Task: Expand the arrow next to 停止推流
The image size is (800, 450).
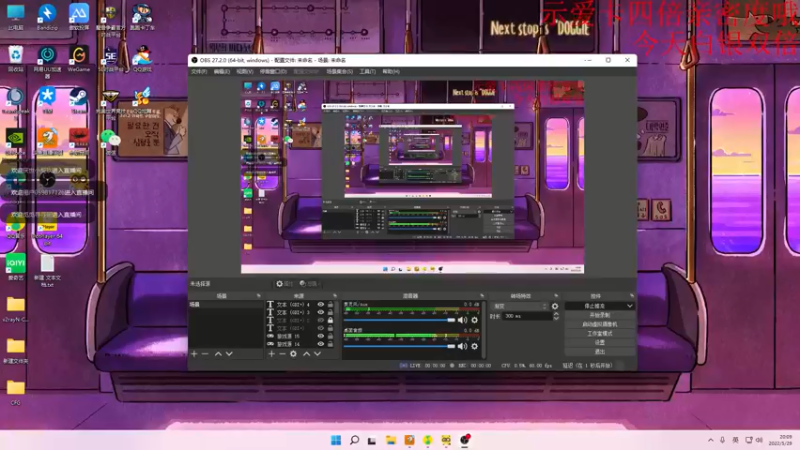Action: pyautogui.click(x=630, y=306)
